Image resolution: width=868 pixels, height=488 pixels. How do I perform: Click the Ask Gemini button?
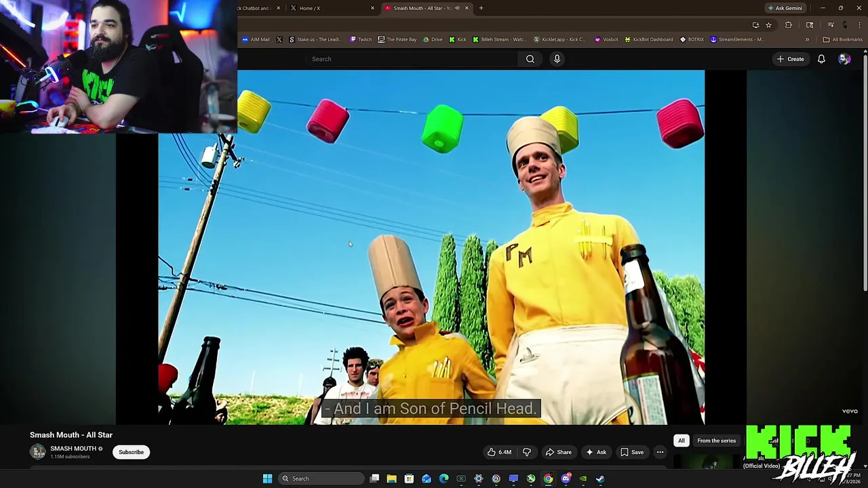pos(784,8)
